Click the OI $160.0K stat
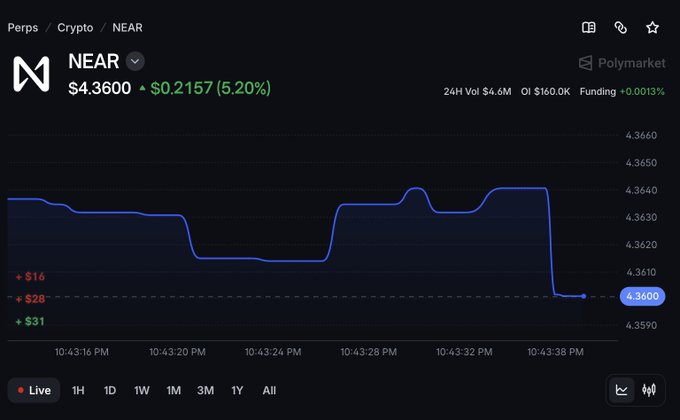Image resolution: width=680 pixels, height=420 pixels. tap(546, 92)
